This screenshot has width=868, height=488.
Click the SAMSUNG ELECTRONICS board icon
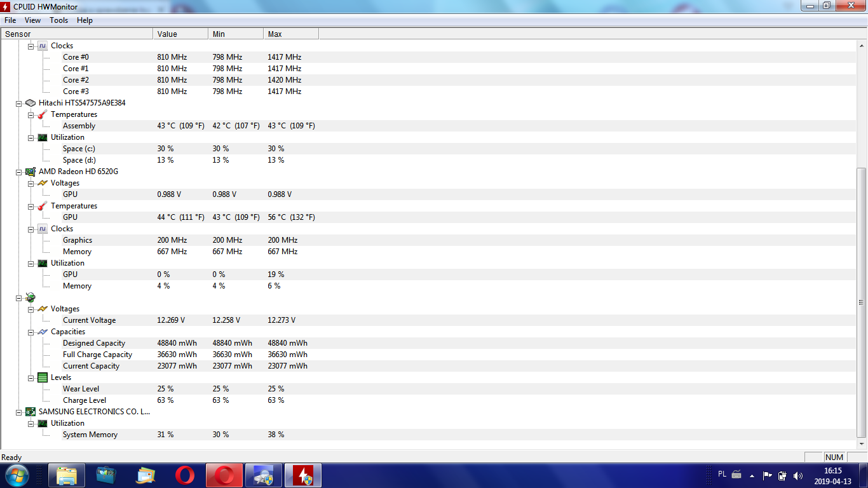pyautogui.click(x=30, y=412)
